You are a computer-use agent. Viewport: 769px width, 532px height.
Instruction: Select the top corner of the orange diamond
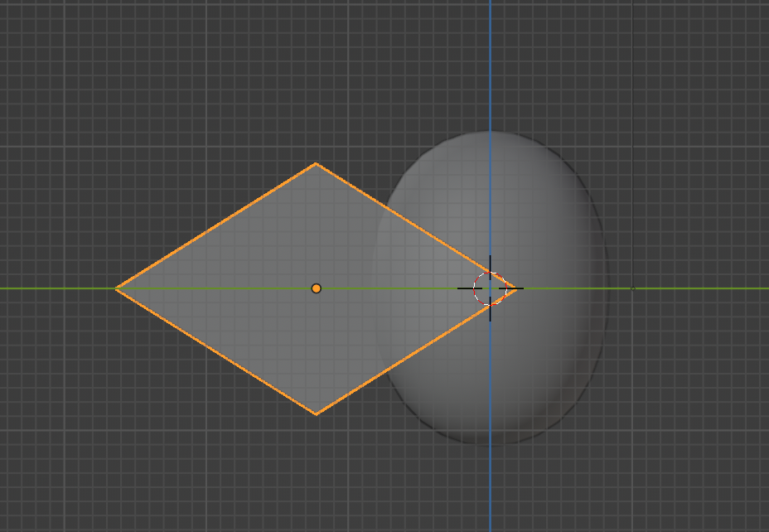tap(316, 164)
